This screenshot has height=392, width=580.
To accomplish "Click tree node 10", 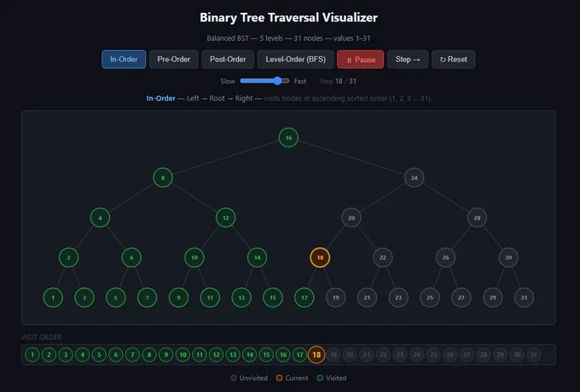I will 194,257.
